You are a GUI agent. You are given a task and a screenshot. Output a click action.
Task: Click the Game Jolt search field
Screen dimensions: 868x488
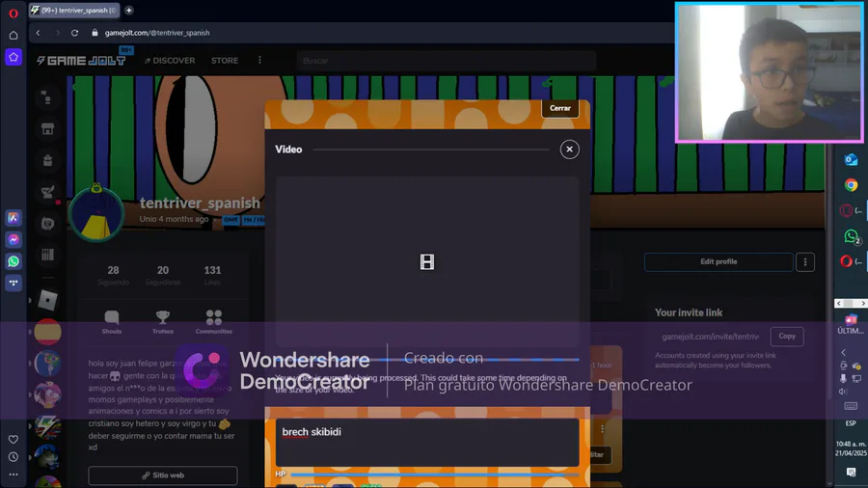pos(447,61)
